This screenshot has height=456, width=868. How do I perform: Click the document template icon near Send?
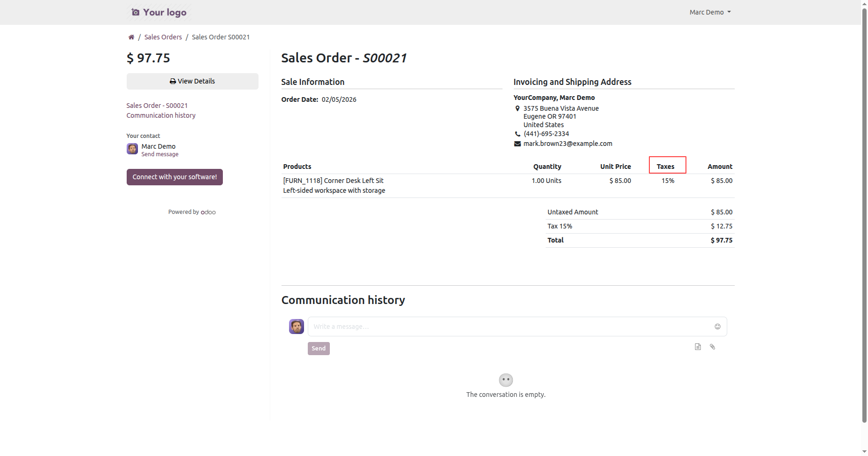point(698,347)
